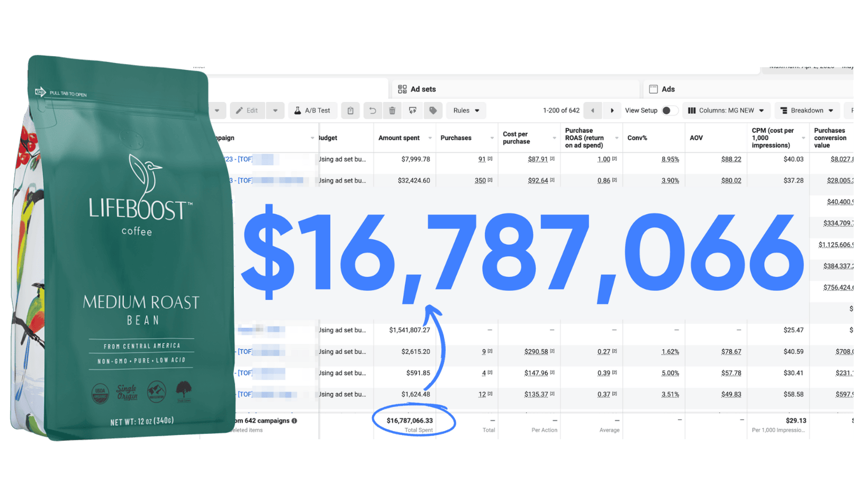Click the Edit pencil button
868x489 pixels.
247,111
